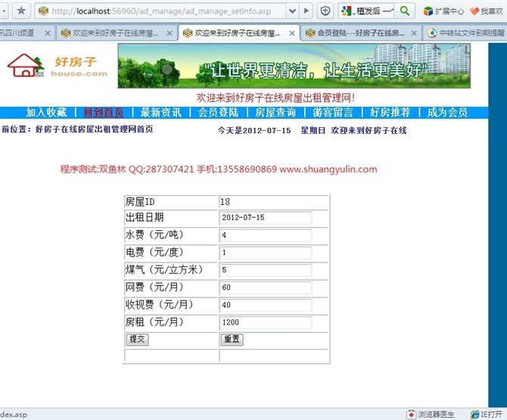
Task: Open the address bar history dropdown
Action: (x=292, y=11)
